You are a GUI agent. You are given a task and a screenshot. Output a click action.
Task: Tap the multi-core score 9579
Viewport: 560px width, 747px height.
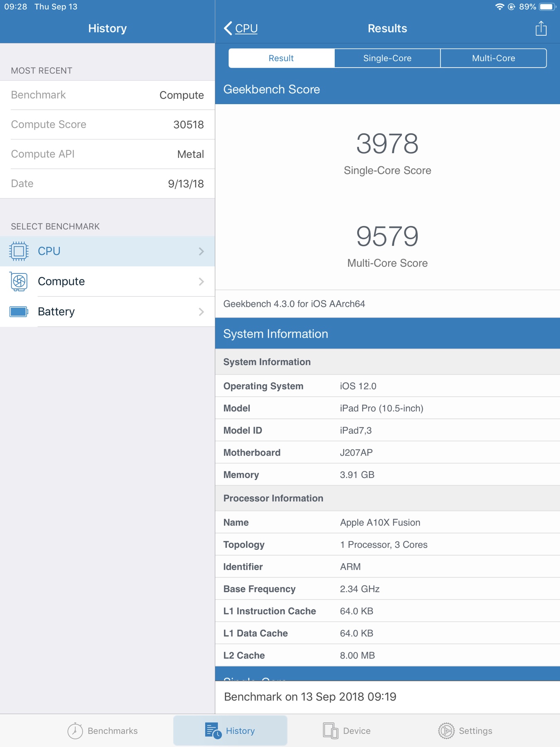coord(387,236)
